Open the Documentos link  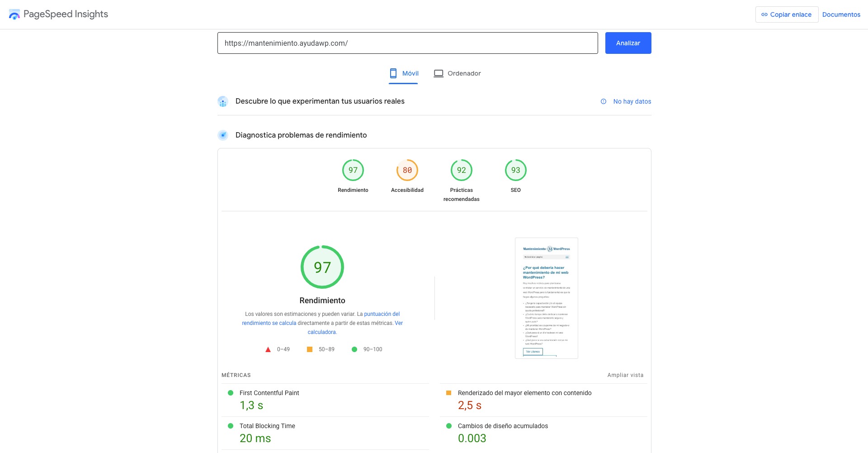(x=841, y=14)
